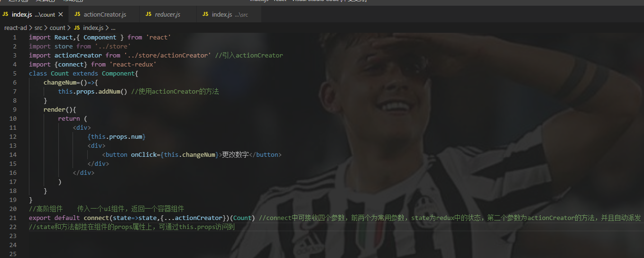Click the empty line 24 in the editor
Screen dimensions: 644x258
click(332, 245)
